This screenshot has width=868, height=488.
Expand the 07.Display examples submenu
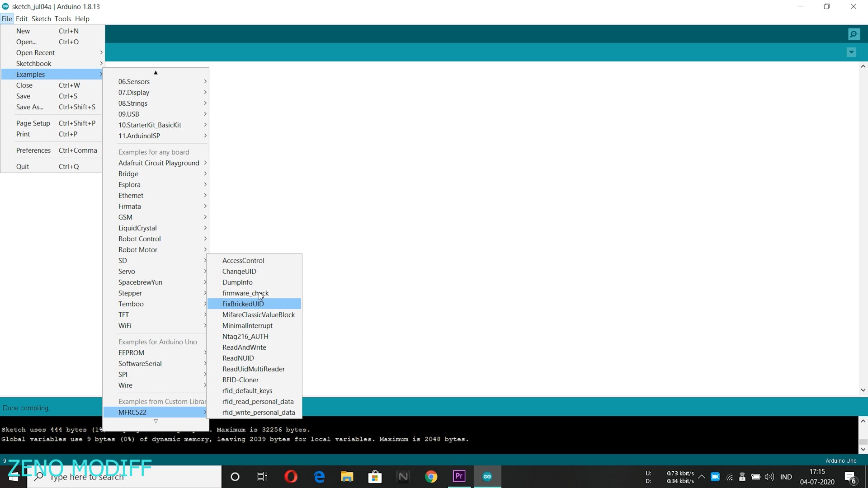click(x=156, y=93)
